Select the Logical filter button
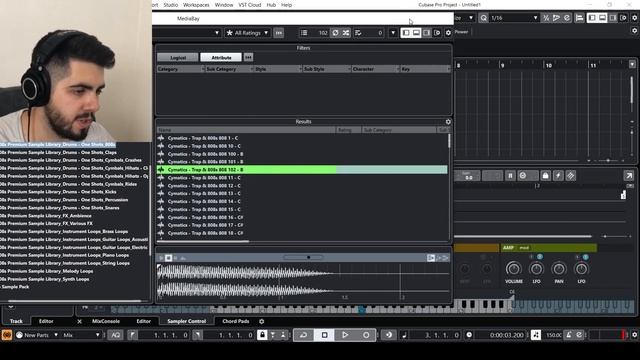Viewport: 640px width, 360px height. pos(178,58)
